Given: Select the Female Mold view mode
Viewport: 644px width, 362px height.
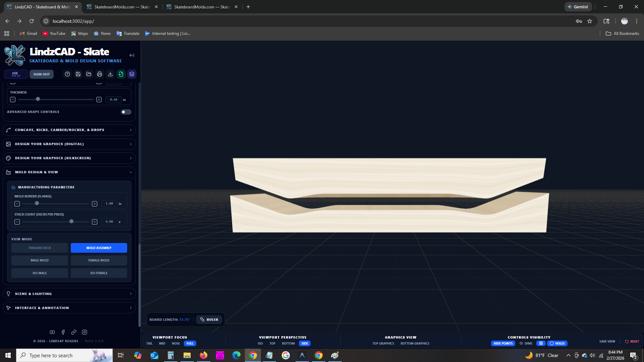Looking at the screenshot, I should 99,260.
